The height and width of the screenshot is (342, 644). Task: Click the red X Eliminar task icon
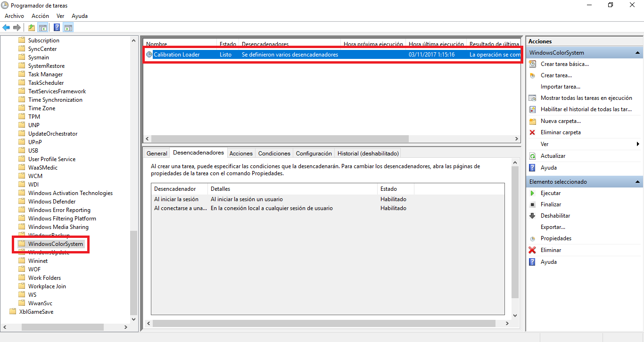pyautogui.click(x=532, y=250)
